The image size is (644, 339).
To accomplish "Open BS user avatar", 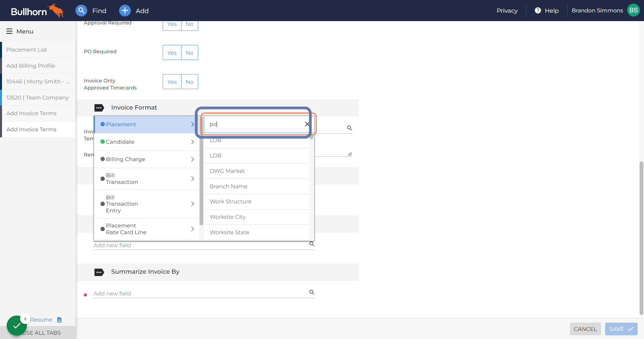I will [x=633, y=10].
